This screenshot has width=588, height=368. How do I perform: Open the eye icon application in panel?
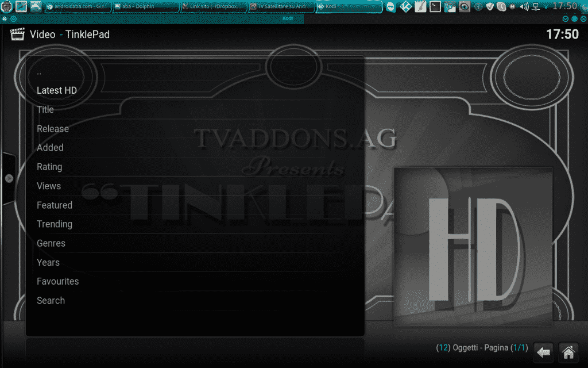(464, 6)
